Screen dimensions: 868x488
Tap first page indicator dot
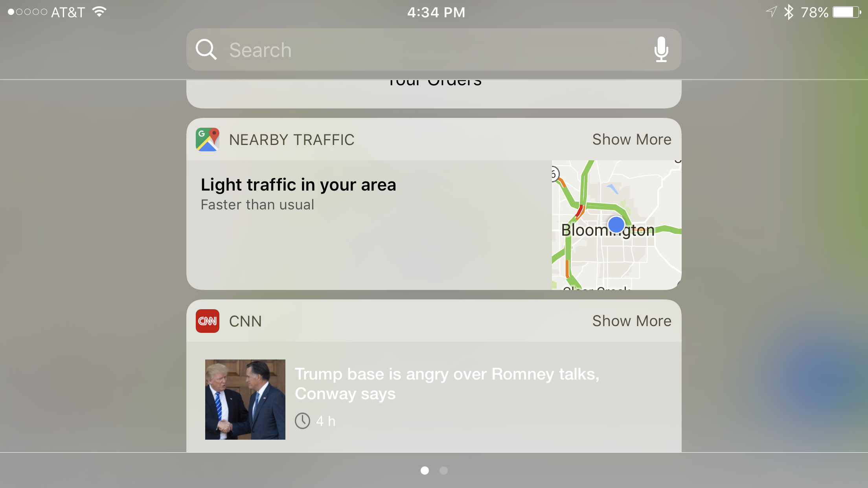[425, 471]
